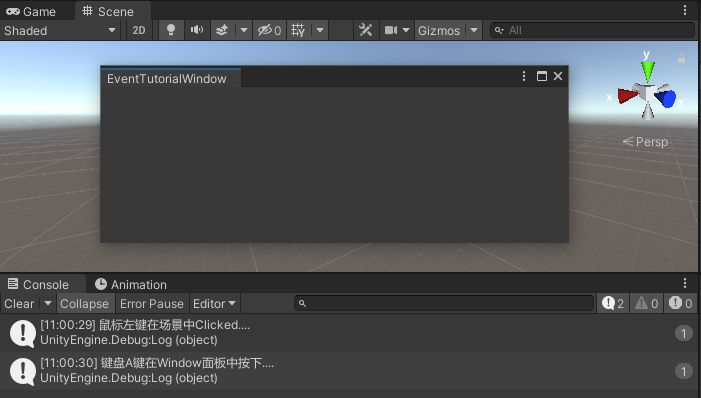Toggle hidden objects visibility counter
This screenshot has width=701, height=398.
coord(269,30)
